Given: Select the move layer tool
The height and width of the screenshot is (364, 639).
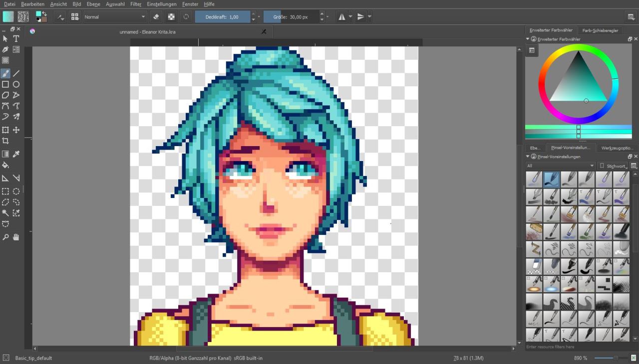Looking at the screenshot, I should 16,130.
